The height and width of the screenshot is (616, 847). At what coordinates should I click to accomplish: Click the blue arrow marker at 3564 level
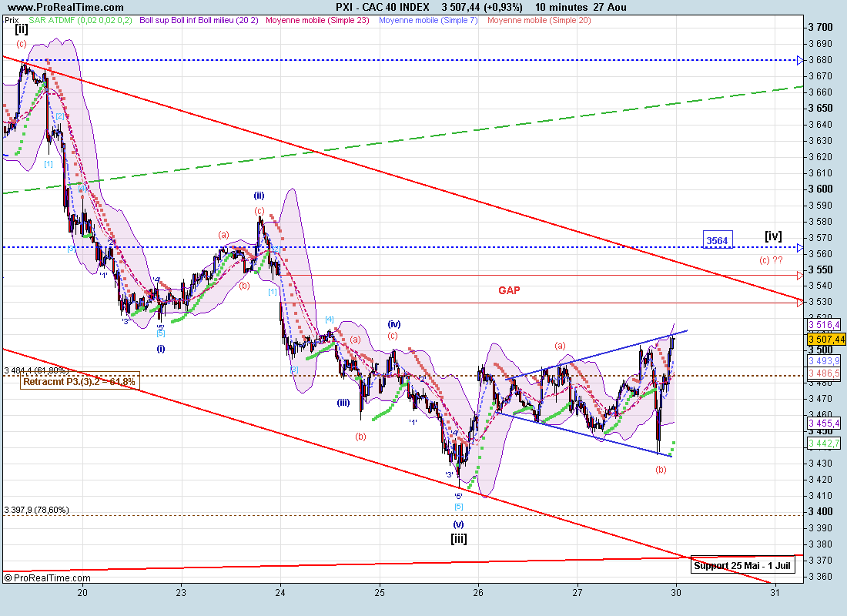click(x=800, y=248)
